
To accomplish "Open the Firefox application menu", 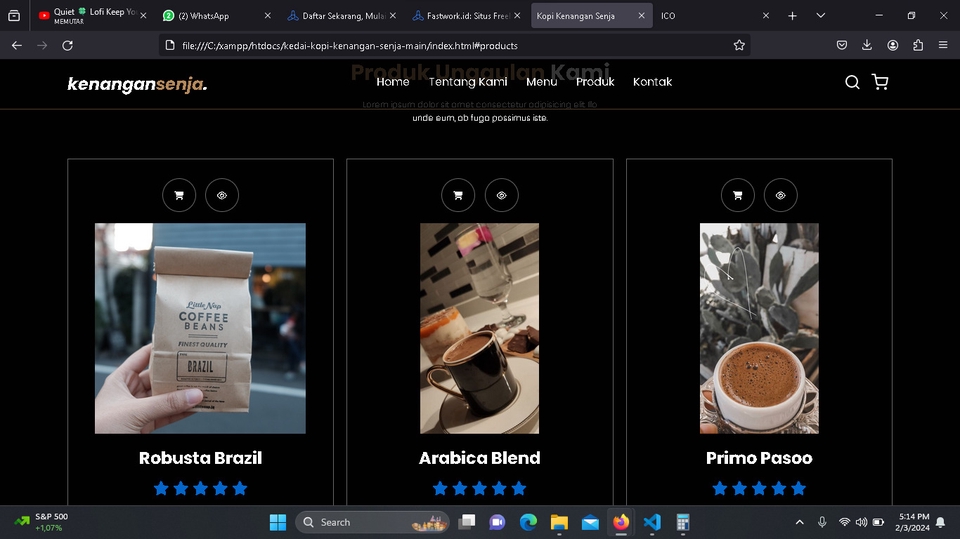I will click(x=943, y=45).
